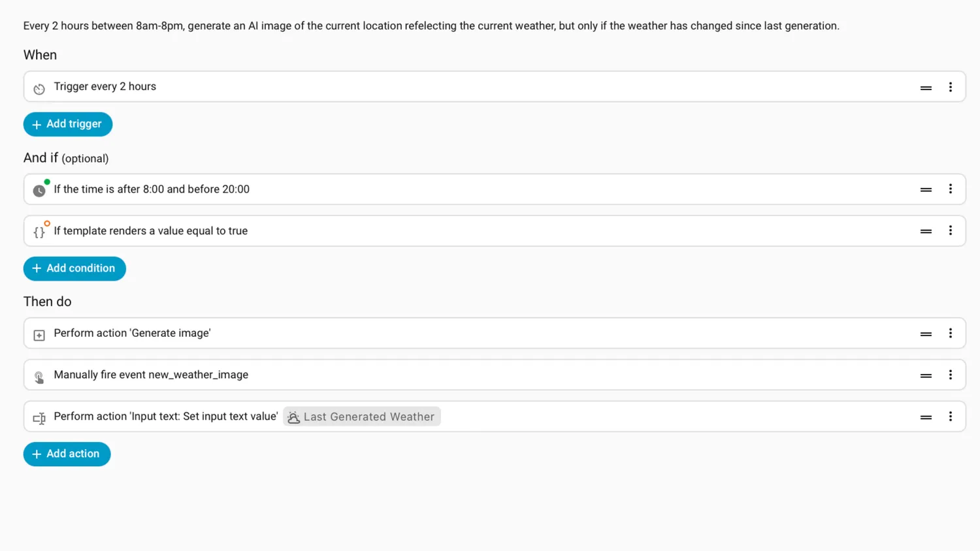980x551 pixels.
Task: Open the three-dot menu on the 'Trigger every 2 hours' row
Action: (951, 87)
